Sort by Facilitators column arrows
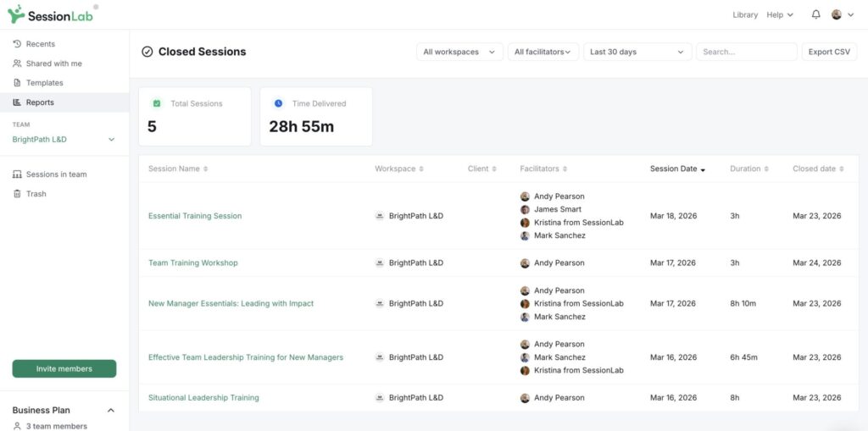The height and width of the screenshot is (431, 868). [565, 169]
